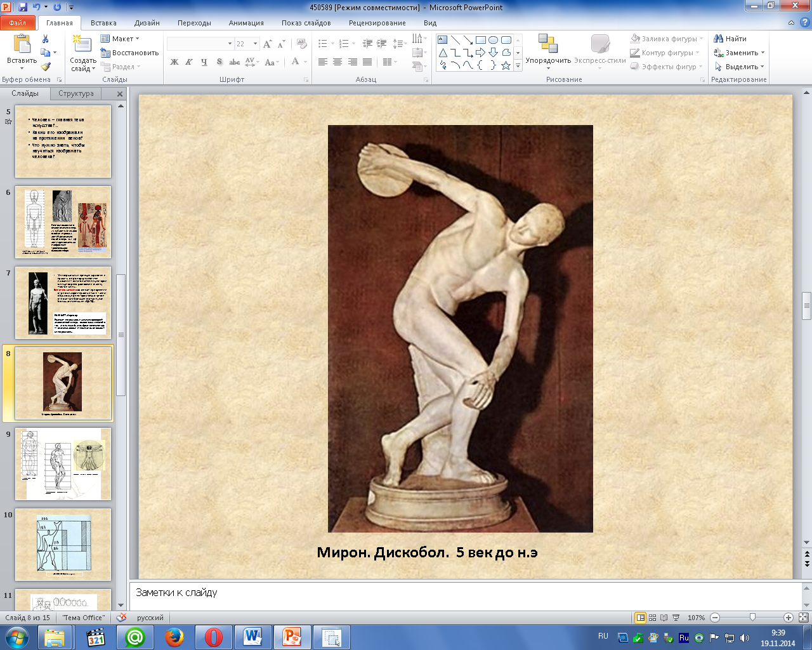Toggle bold Ж formatting
Screen dimensions: 812x650
[174, 62]
